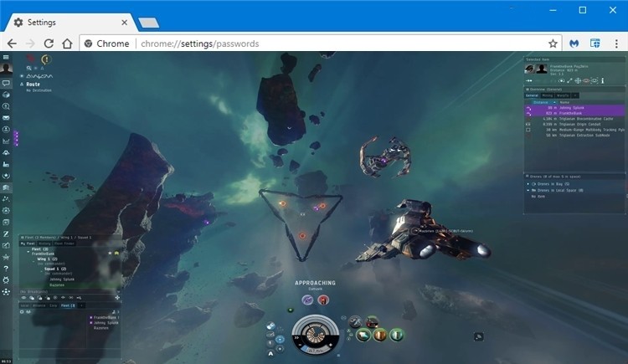Screen dimensions: 628x364
Task: Select Triglavian Extraction SubNode in Overview
Action: point(574,136)
